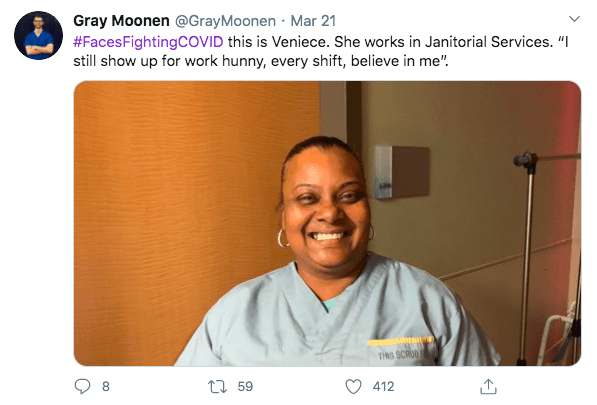This screenshot has height=405, width=597.
Task: Select the retweet count 59
Action: tap(245, 386)
